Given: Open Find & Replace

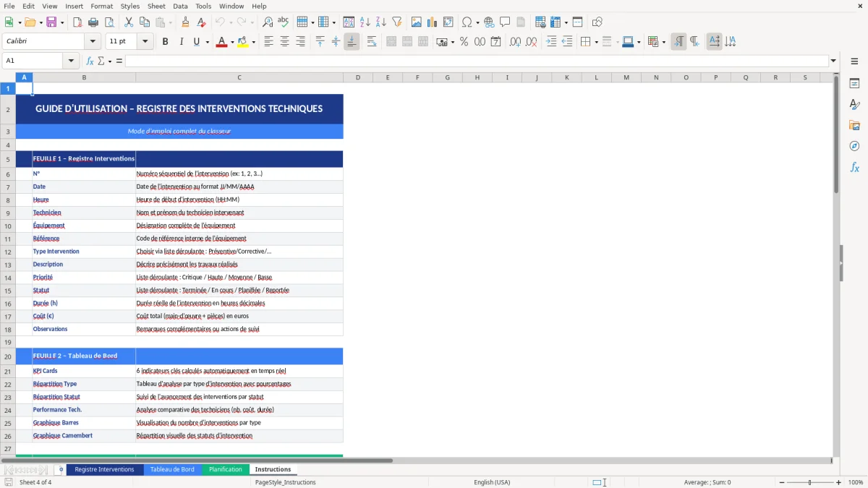Looking at the screenshot, I should pos(268,22).
